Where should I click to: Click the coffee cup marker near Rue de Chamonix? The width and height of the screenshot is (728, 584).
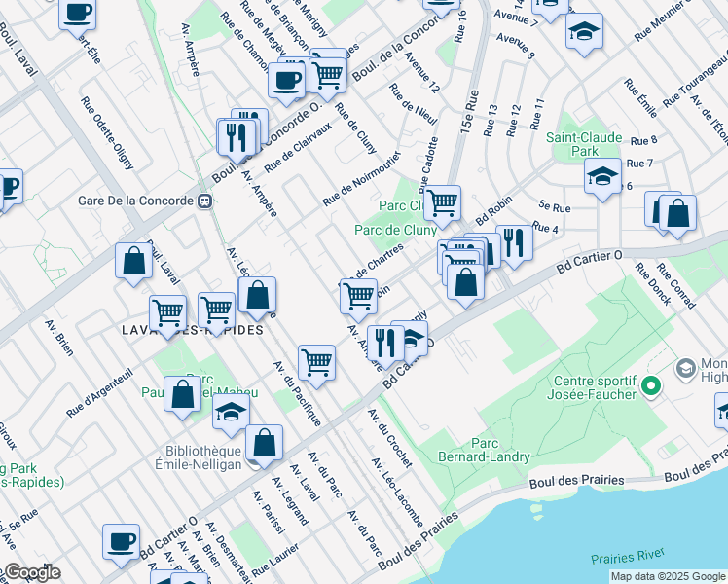click(x=286, y=84)
